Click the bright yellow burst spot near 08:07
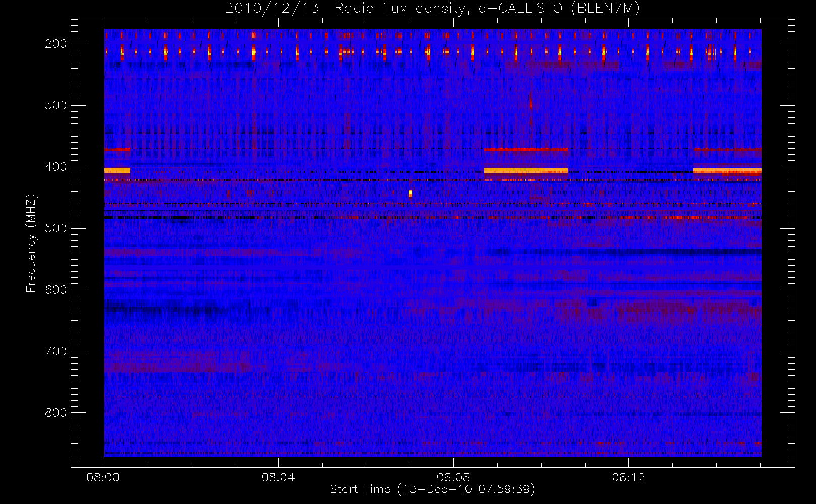 (410, 193)
